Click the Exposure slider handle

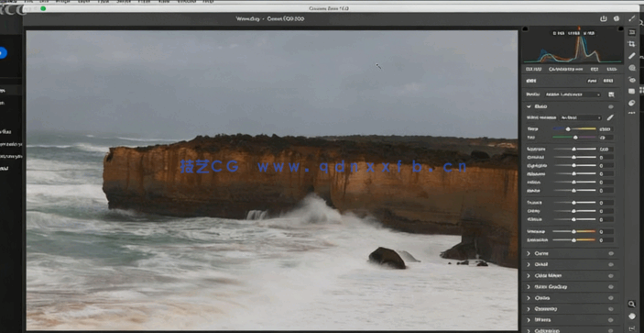click(573, 150)
